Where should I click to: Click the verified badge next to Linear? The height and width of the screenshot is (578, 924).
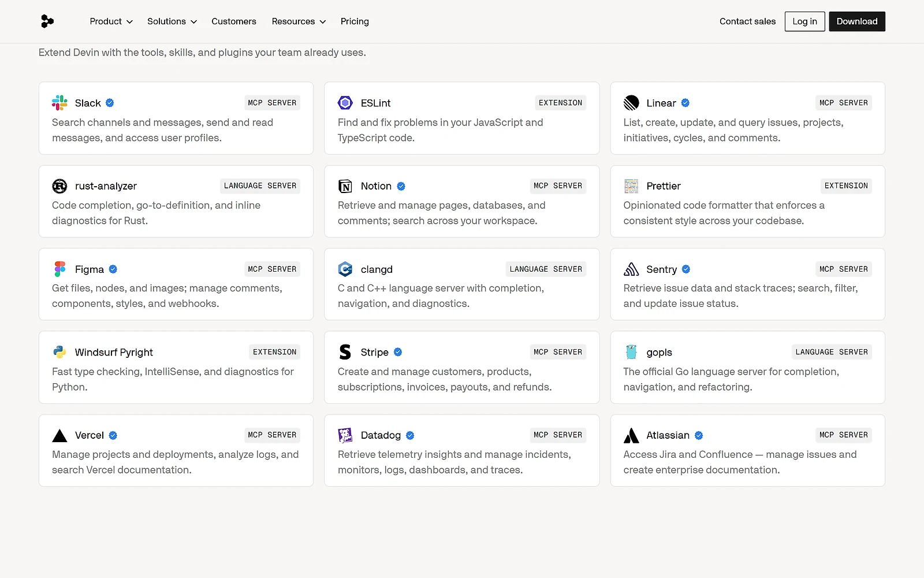pyautogui.click(x=685, y=103)
